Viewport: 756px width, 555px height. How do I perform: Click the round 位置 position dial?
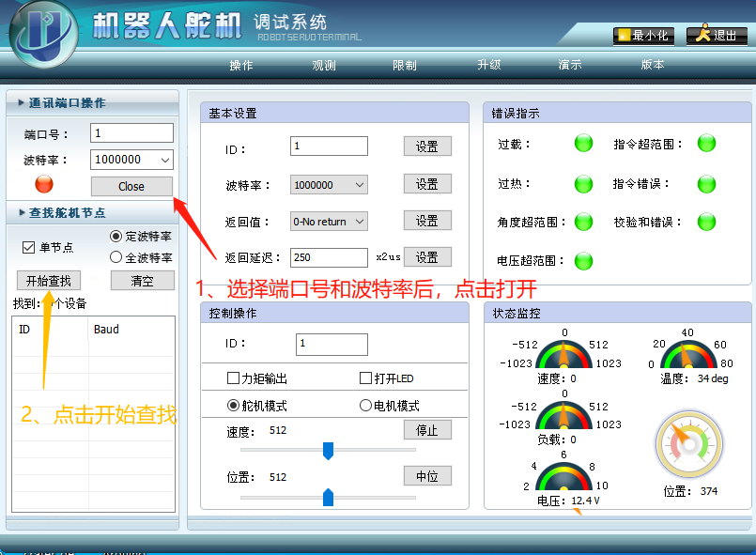point(689,444)
